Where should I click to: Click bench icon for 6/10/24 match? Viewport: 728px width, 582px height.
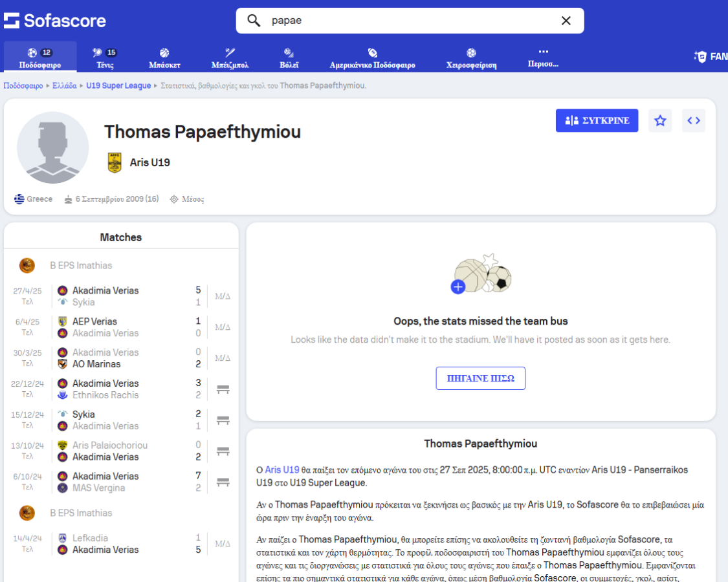tap(223, 482)
